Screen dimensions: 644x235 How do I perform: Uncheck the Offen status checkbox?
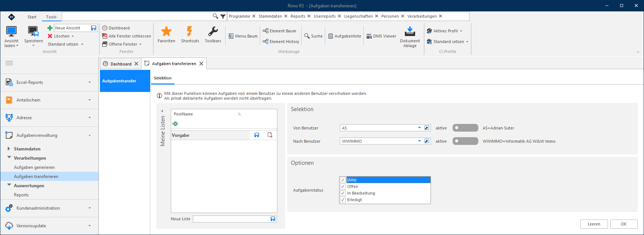click(x=343, y=186)
